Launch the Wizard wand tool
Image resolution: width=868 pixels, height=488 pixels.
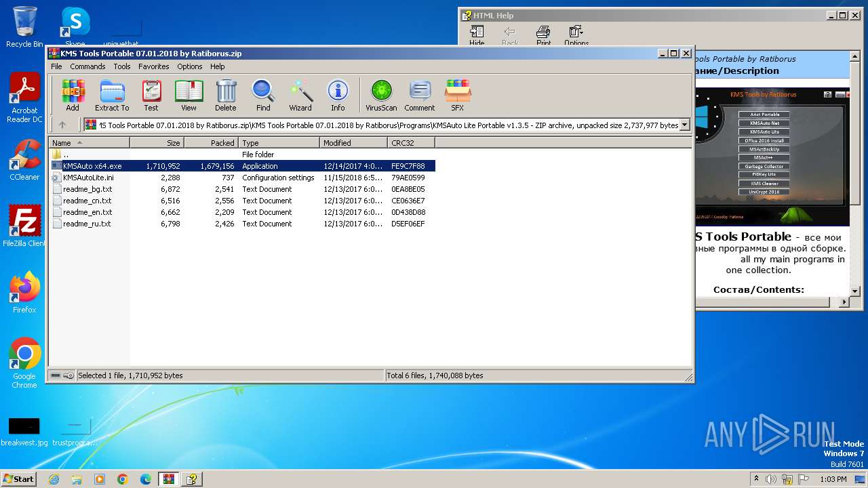pos(300,95)
